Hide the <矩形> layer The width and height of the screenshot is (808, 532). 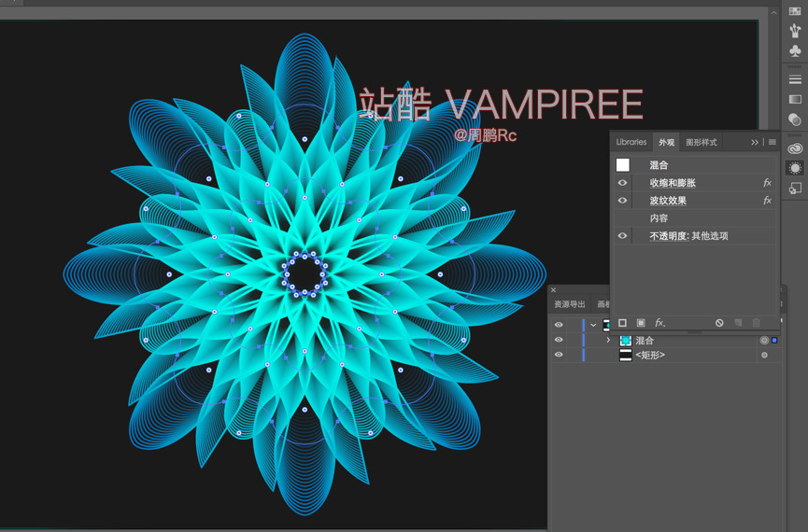coord(559,355)
